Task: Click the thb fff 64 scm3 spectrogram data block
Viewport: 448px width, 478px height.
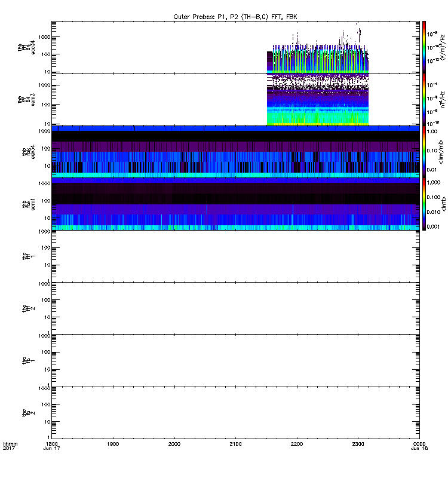Action: pos(318,99)
